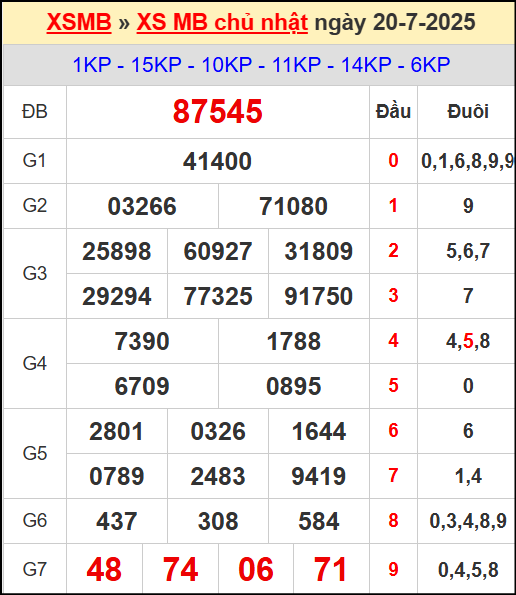Select the ĐB row label
Screen dimensions: 516x595
coord(35,112)
